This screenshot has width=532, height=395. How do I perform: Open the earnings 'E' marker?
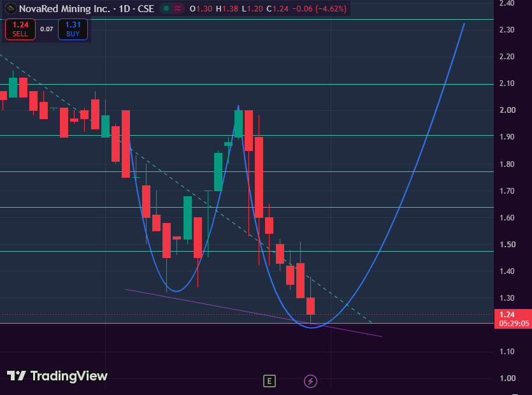point(270,381)
